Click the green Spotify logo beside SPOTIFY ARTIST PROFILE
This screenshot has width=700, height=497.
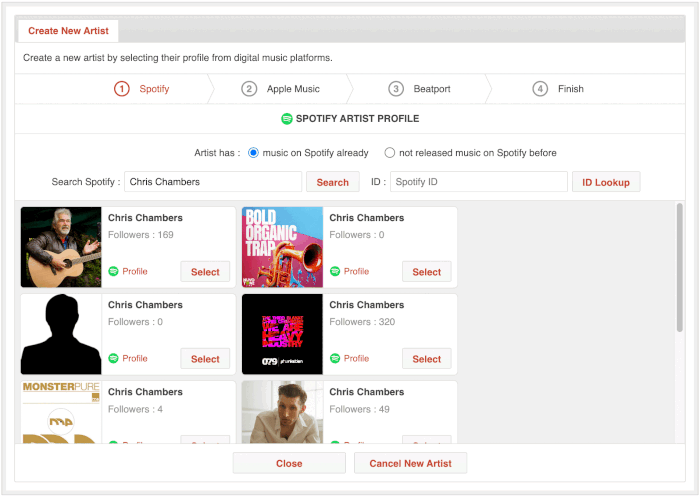tap(287, 119)
